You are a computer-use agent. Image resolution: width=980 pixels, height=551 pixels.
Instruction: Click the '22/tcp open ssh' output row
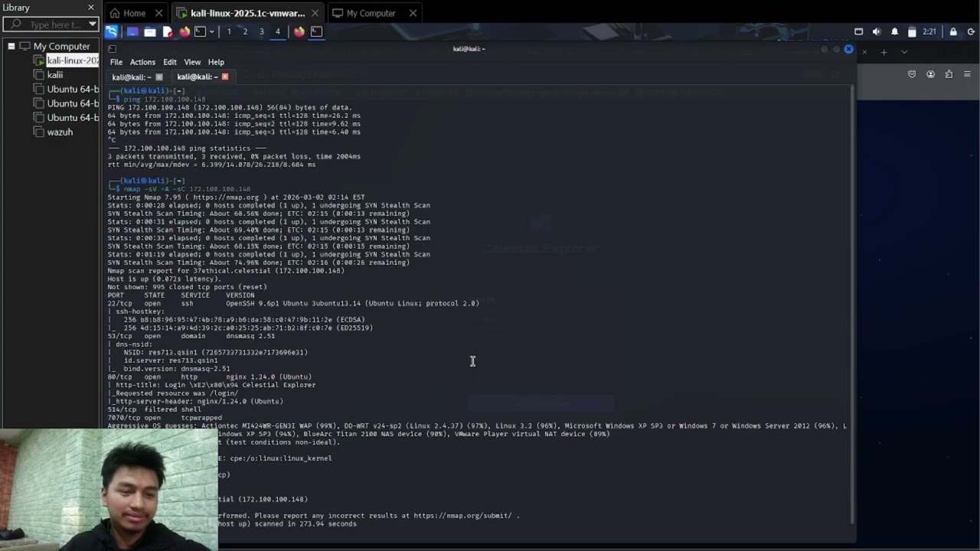[293, 303]
